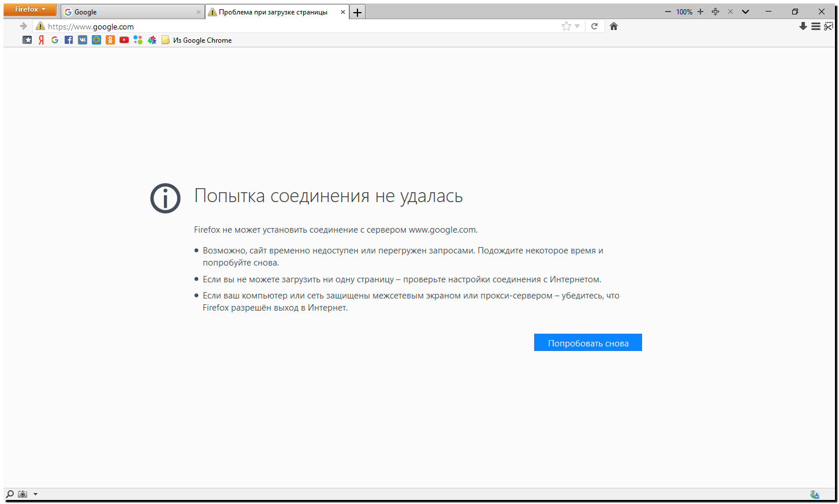This screenshot has height=504, width=839.
Task: Close the Google tab
Action: [199, 12]
